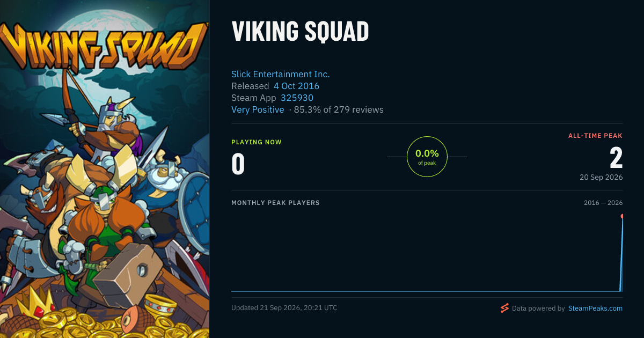
Task: Click the Viking Squad title heading
Action: 301,32
